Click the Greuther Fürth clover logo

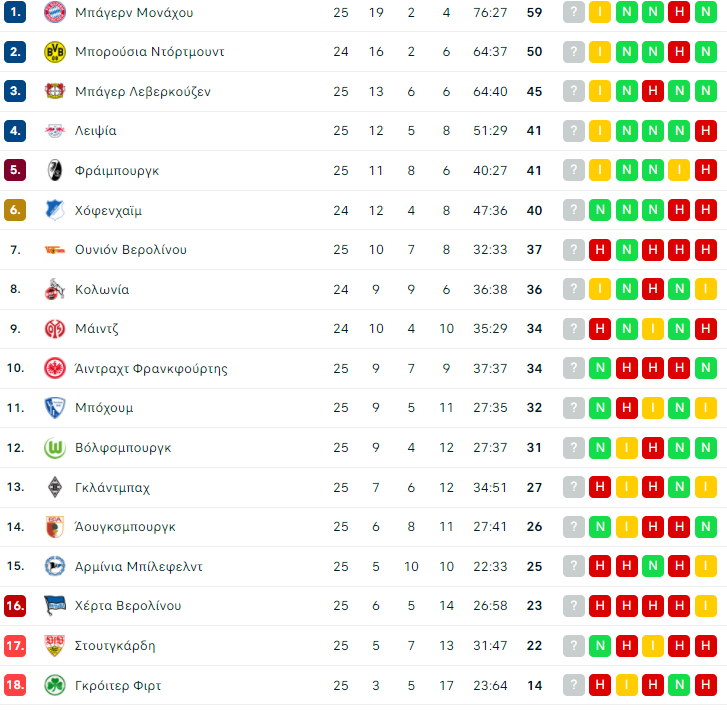pyautogui.click(x=55, y=685)
